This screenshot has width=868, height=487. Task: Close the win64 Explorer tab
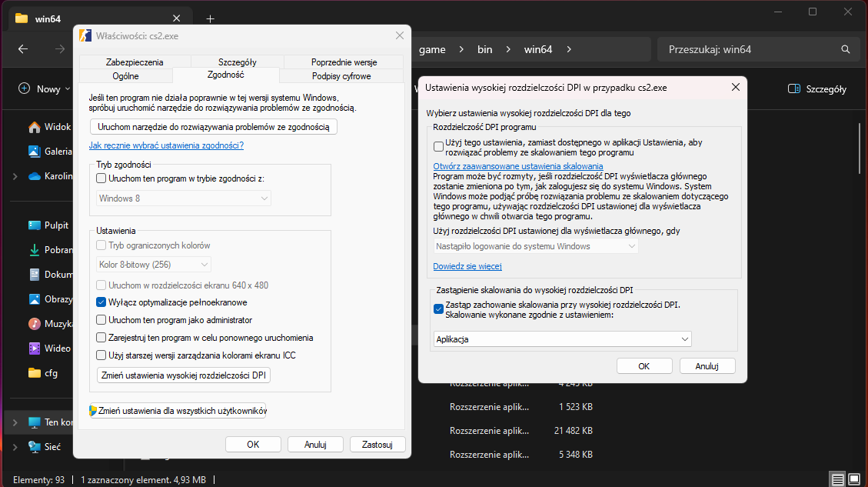176,18
